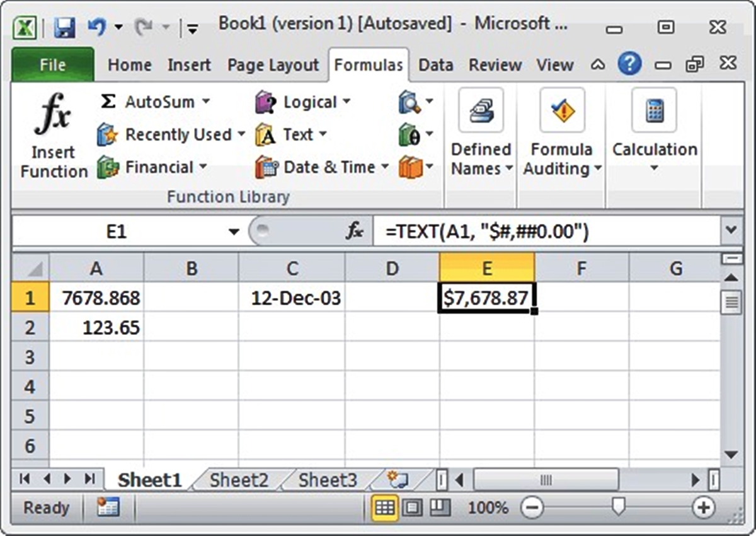Screen dimensions: 756x536
Task: Click the zoom out minus button
Action: pyautogui.click(x=532, y=507)
